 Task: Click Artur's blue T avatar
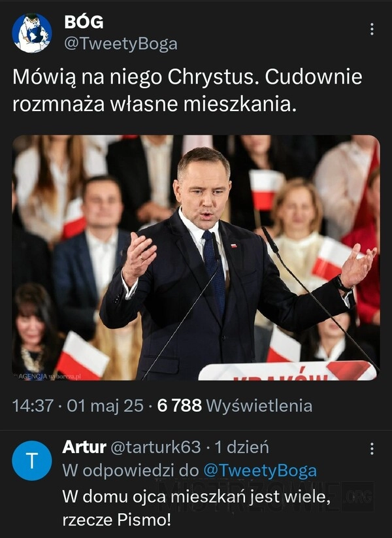pyautogui.click(x=32, y=460)
